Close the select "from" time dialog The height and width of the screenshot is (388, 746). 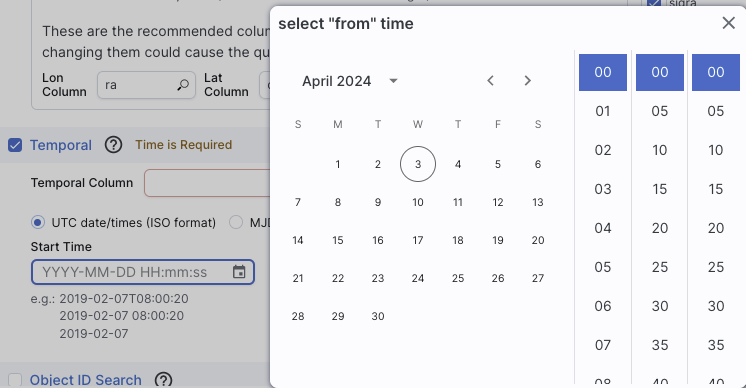tap(728, 23)
